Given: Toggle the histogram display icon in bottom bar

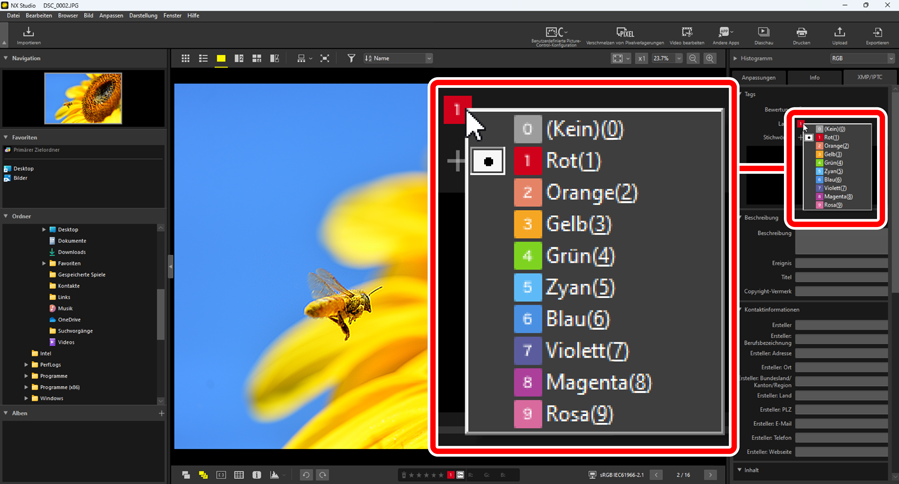Looking at the screenshot, I should 274,475.
